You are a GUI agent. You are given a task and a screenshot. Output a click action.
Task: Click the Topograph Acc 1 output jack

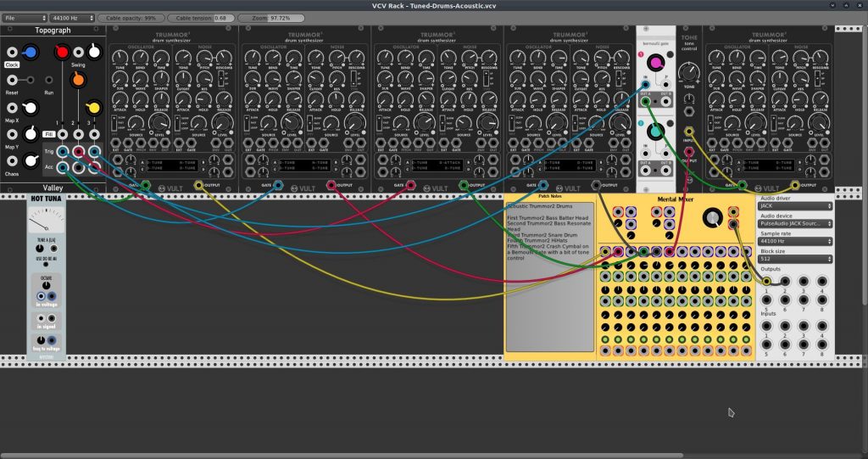click(x=63, y=167)
